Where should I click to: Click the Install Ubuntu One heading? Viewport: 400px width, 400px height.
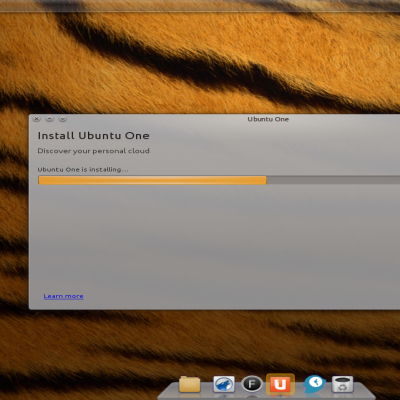click(x=93, y=135)
